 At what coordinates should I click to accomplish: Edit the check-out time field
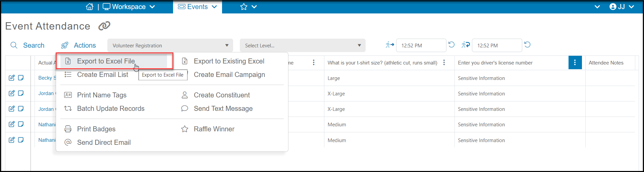[x=497, y=45]
